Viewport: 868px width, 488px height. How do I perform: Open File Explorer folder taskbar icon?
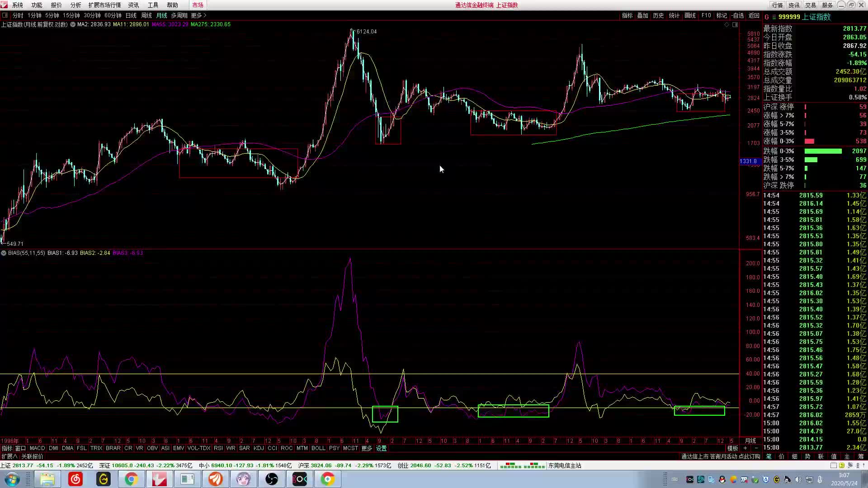click(x=47, y=479)
